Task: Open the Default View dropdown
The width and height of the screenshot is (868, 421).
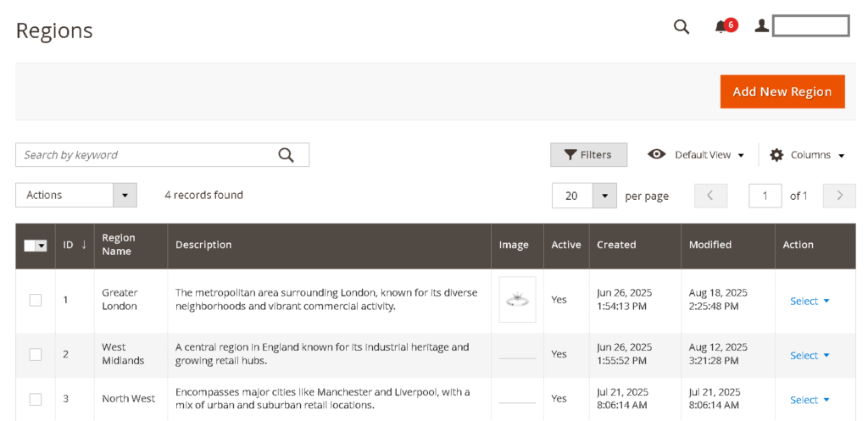Action: point(696,155)
